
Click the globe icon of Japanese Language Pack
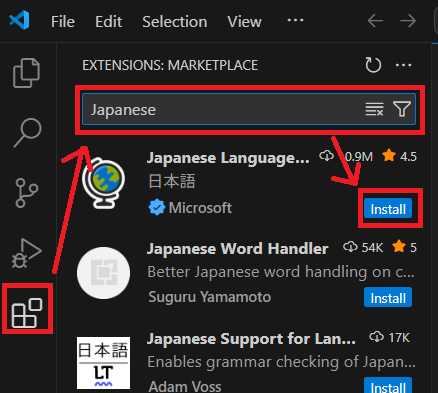click(x=103, y=183)
